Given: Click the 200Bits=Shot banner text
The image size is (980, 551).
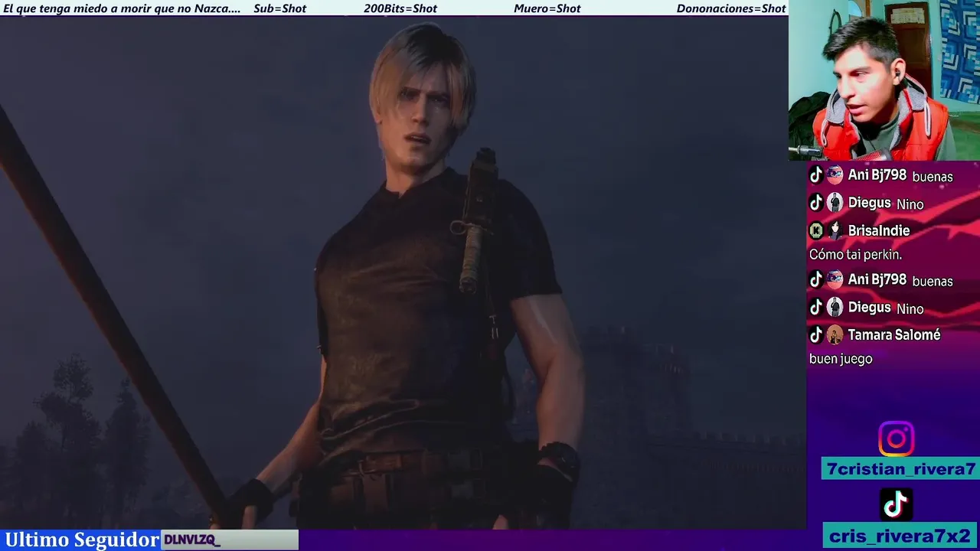Looking at the screenshot, I should pyautogui.click(x=400, y=8).
